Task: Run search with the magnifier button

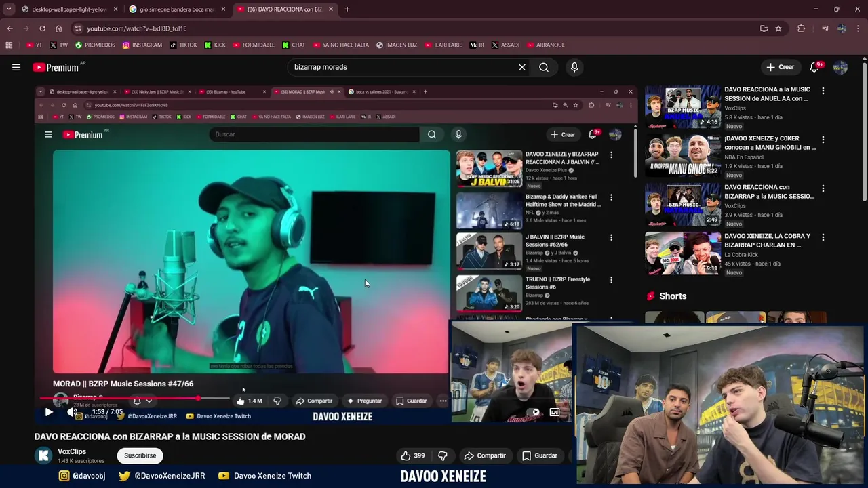Action: (x=544, y=67)
